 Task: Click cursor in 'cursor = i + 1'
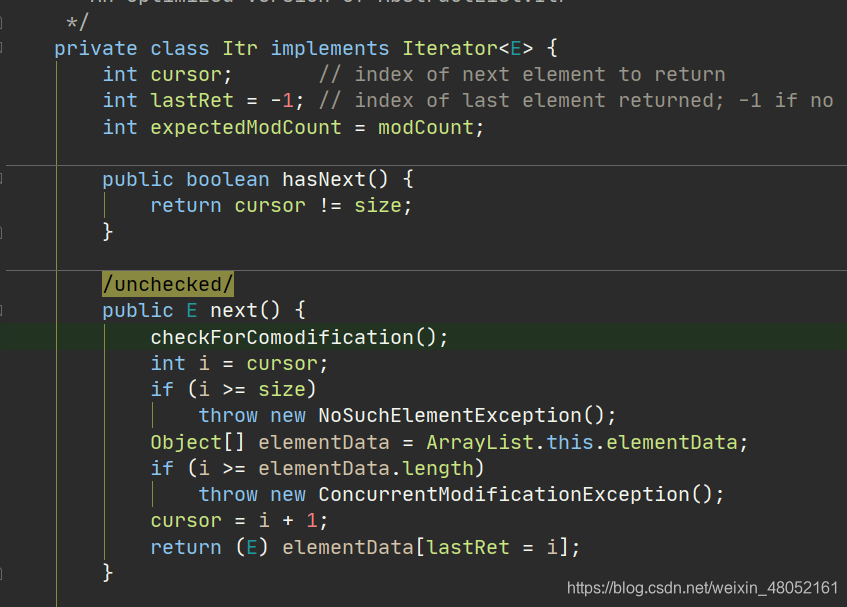point(186,521)
